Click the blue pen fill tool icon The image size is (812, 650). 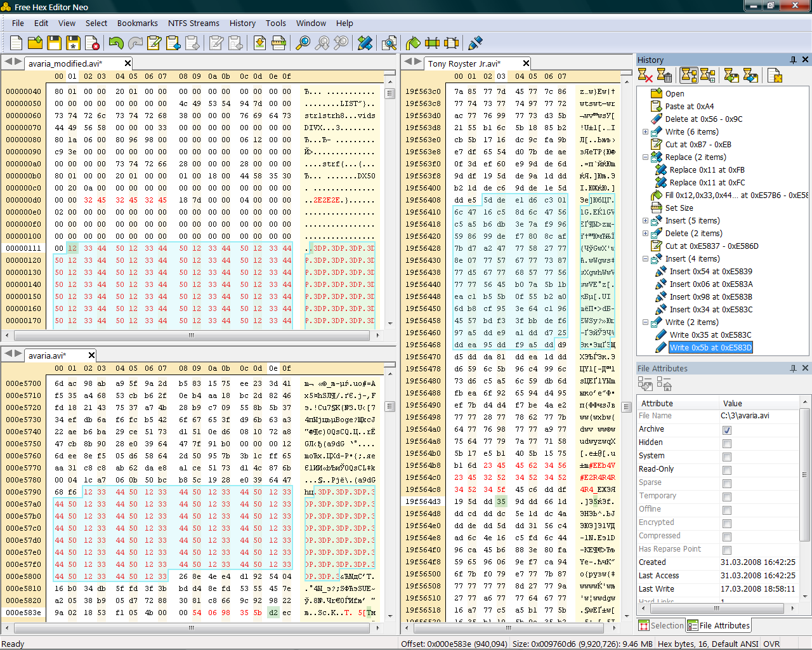[x=475, y=43]
